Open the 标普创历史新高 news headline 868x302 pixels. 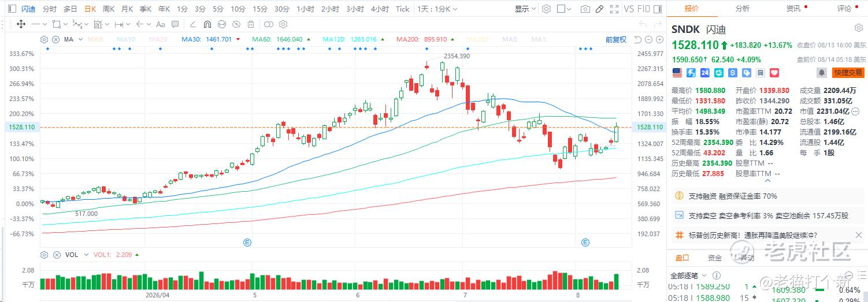[752, 235]
